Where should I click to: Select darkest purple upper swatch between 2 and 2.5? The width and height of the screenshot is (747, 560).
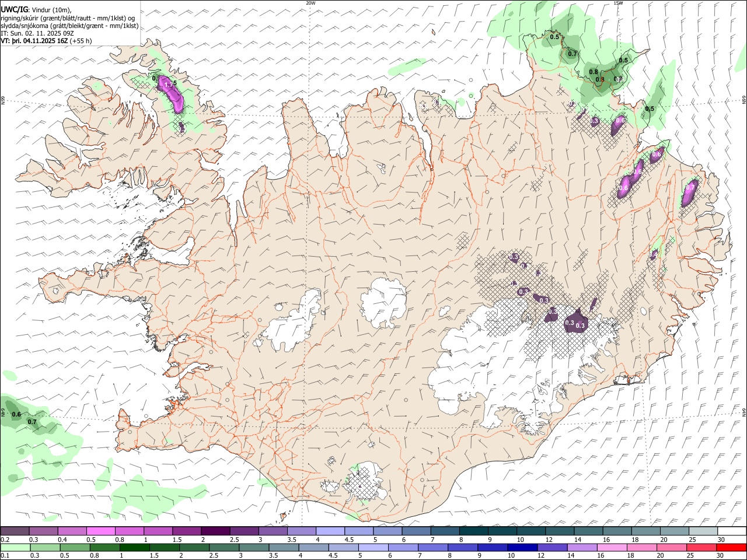[x=215, y=531]
